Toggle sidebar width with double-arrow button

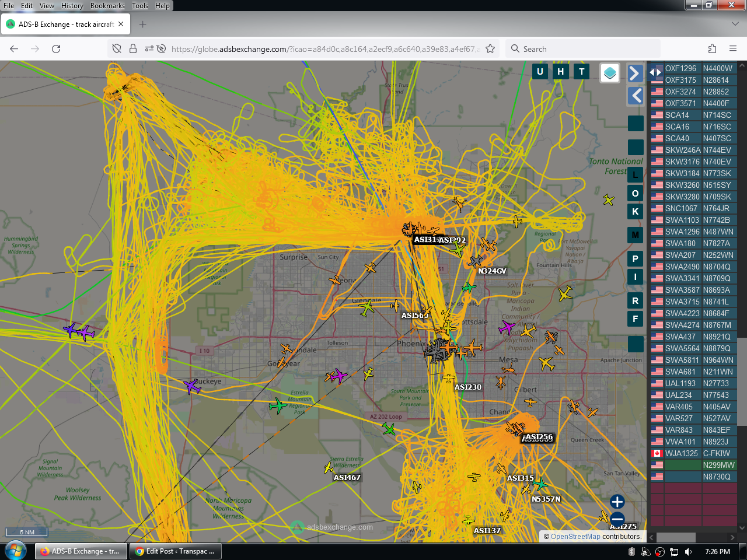pos(656,72)
